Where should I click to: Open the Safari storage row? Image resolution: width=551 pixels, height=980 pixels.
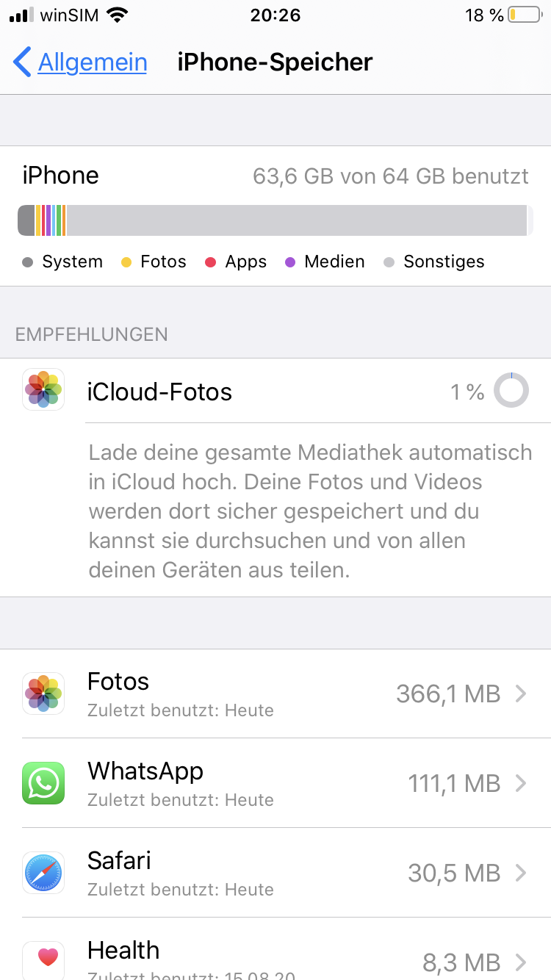point(294,873)
